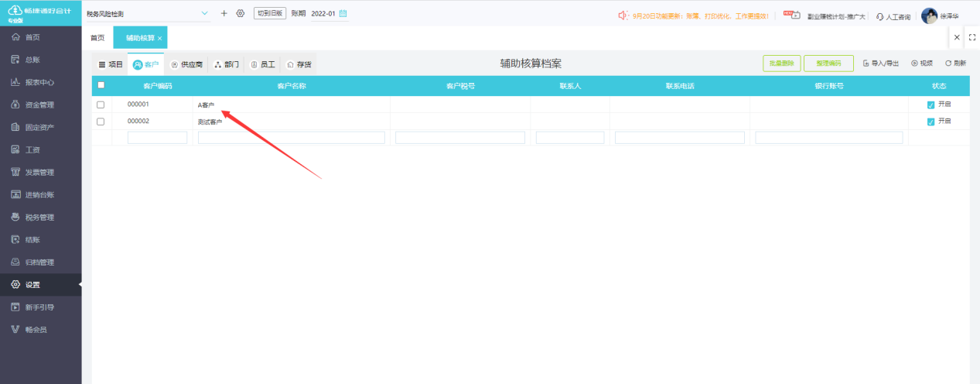
Task: Click the 整理编码 button
Action: [828, 63]
